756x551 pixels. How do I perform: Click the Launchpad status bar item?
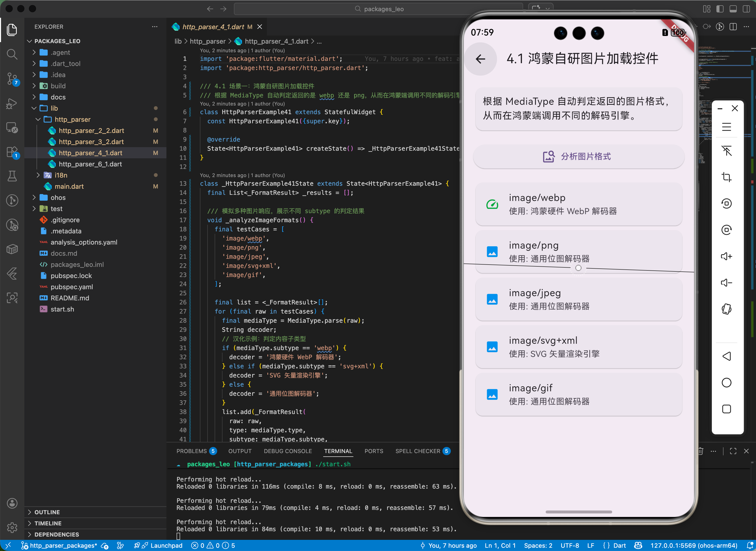click(166, 545)
